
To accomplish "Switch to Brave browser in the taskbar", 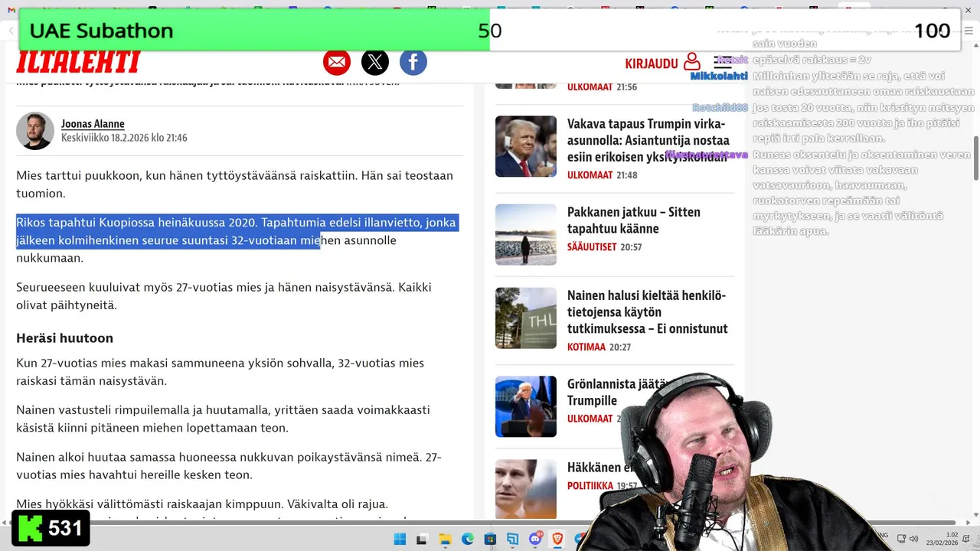I will coord(557,540).
